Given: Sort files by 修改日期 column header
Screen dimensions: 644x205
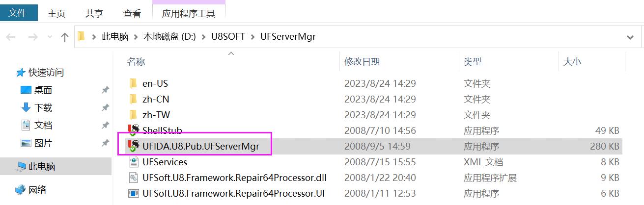Looking at the screenshot, I should (362, 62).
